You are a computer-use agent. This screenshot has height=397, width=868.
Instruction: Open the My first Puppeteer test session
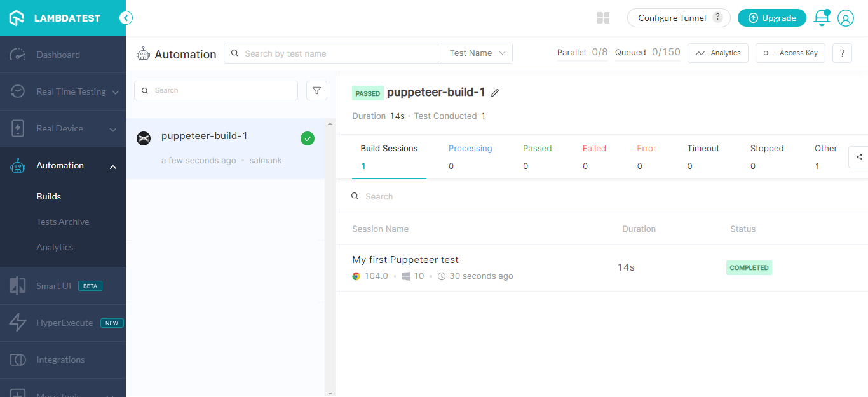[x=405, y=260]
